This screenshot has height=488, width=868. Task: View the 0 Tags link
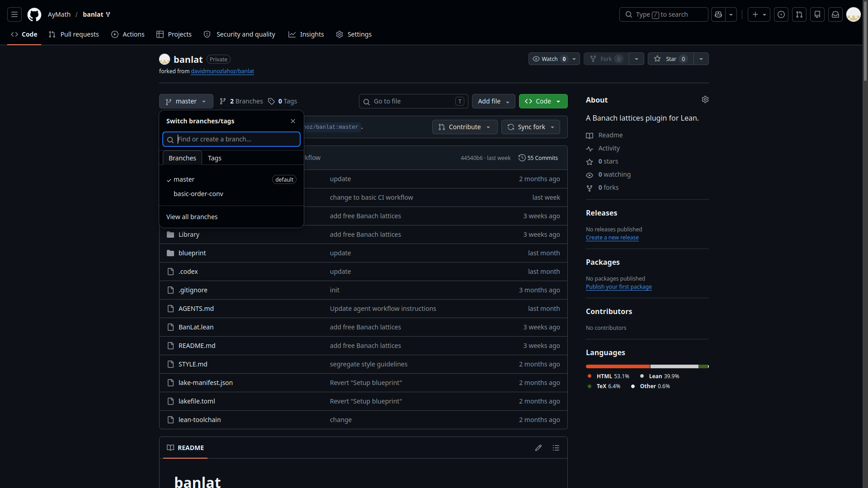click(x=283, y=101)
